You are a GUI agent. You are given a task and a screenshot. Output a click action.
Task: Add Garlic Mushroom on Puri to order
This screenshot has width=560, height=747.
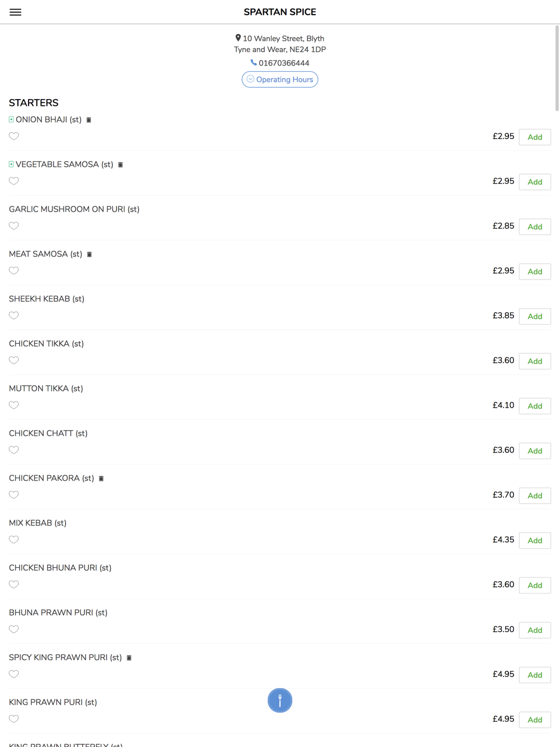click(x=535, y=227)
